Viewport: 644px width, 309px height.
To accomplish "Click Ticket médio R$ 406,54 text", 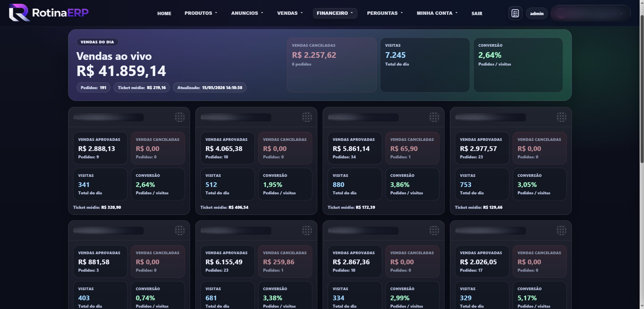I will pyautogui.click(x=224, y=207).
